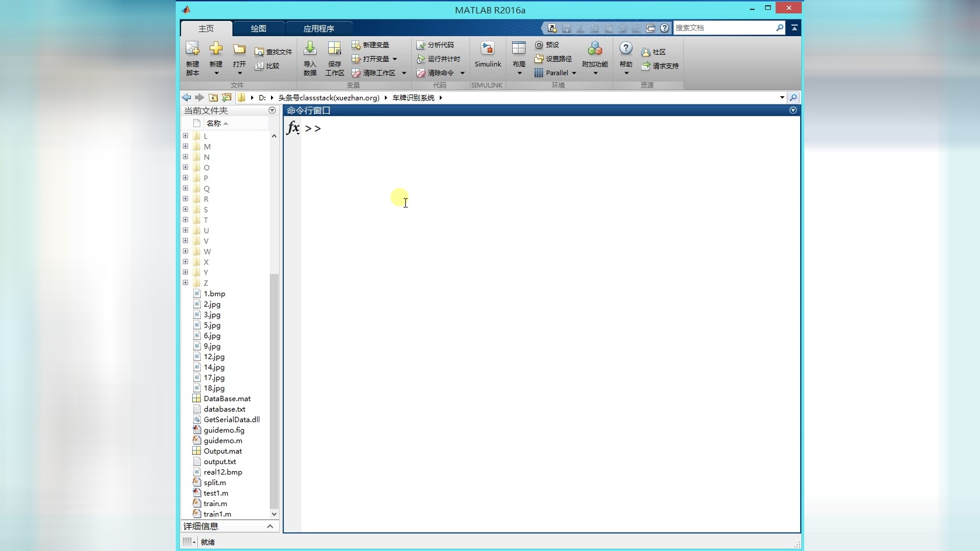
Task: Click the yellow plus 新建 icon
Action: [x=216, y=48]
